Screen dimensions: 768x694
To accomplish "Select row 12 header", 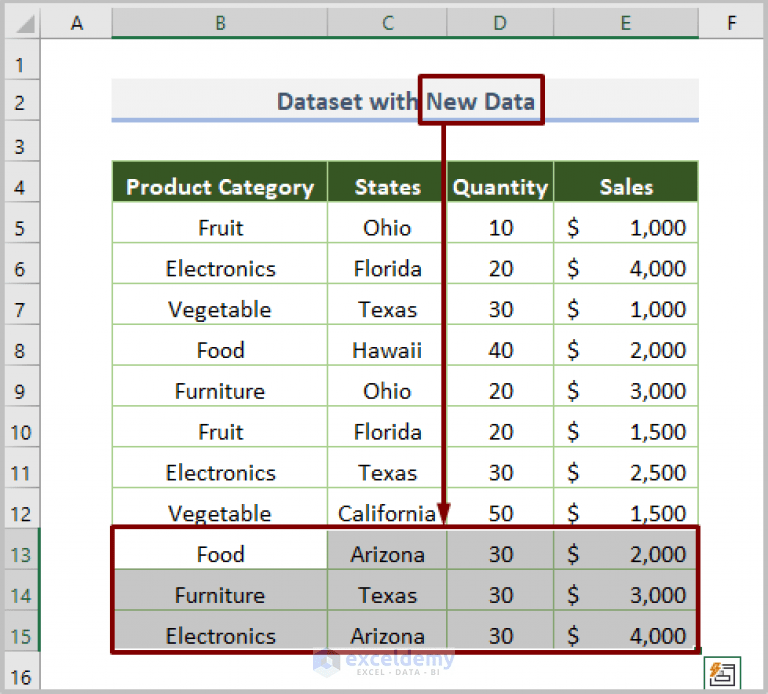I will (23, 508).
